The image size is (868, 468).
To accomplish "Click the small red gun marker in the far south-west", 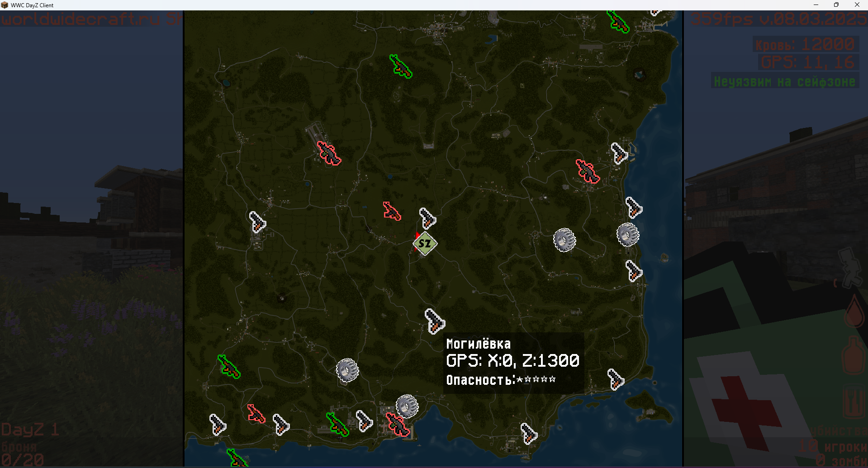I will tap(256, 413).
